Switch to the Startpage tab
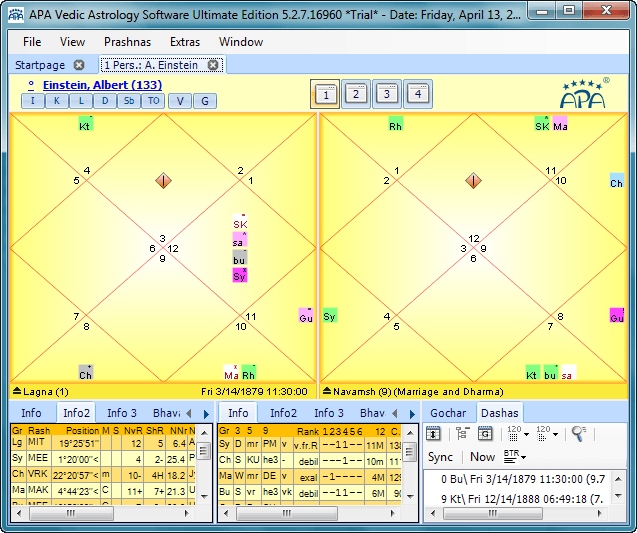This screenshot has height=533, width=637. (x=40, y=65)
